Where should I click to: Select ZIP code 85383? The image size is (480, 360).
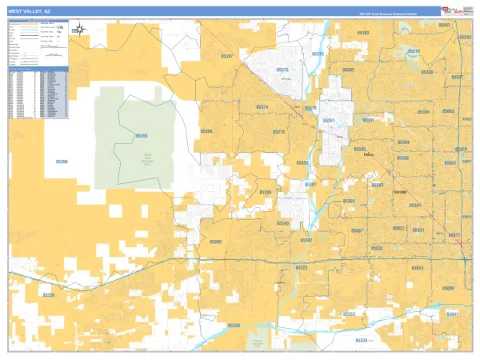click(x=363, y=33)
